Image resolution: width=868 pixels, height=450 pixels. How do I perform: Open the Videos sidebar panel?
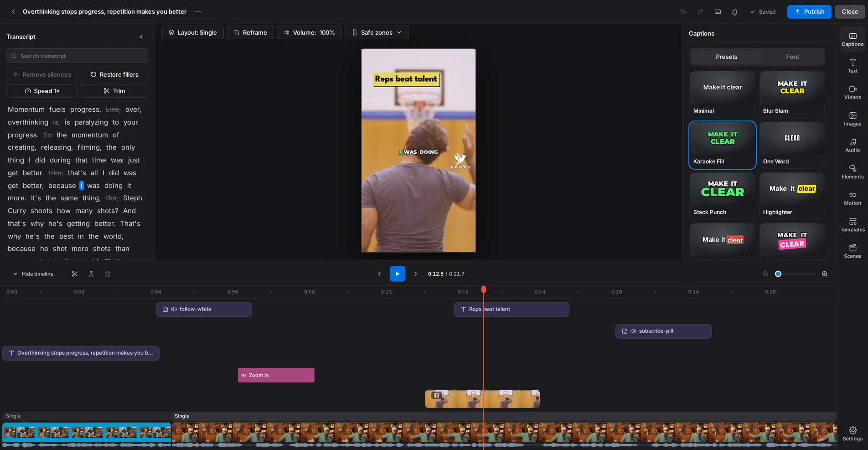coord(852,93)
